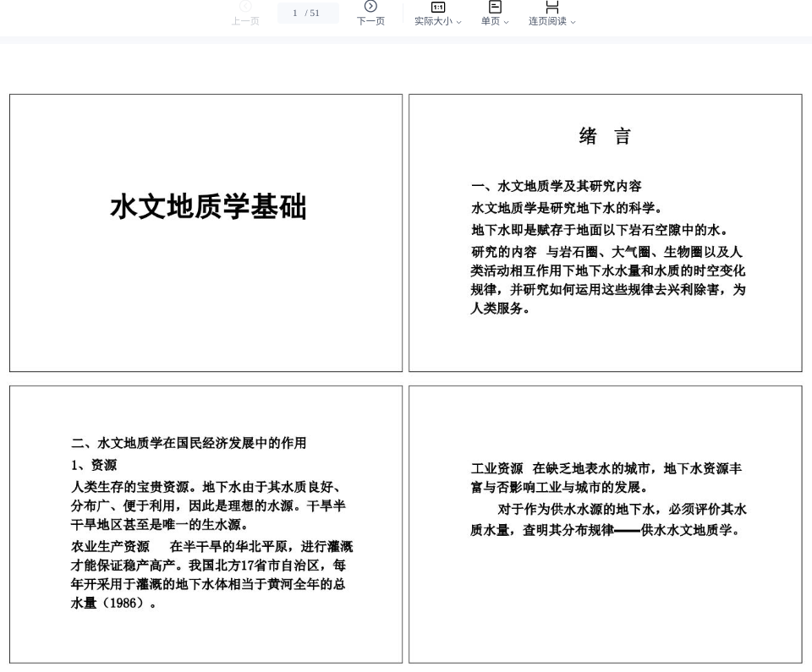812x672 pixels.
Task: Click the 下一页 text label
Action: click(370, 21)
